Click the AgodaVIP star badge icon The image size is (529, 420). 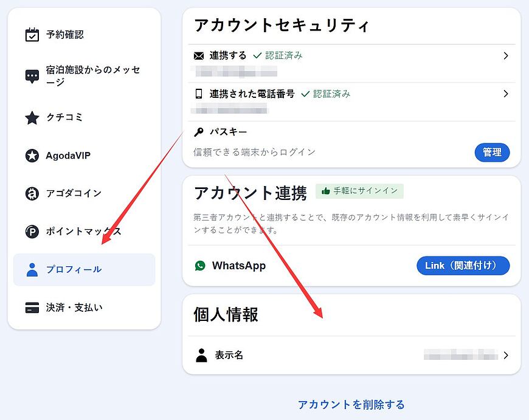pos(32,156)
